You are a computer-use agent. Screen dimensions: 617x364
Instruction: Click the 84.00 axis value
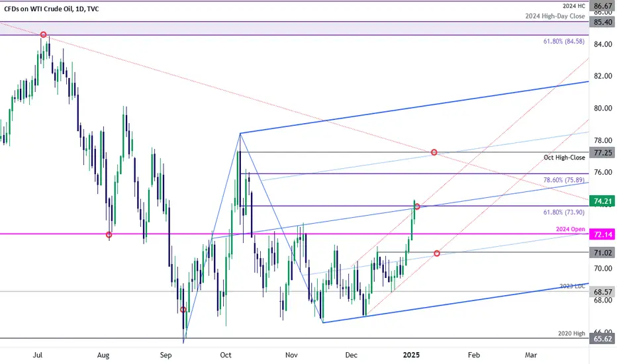(603, 44)
